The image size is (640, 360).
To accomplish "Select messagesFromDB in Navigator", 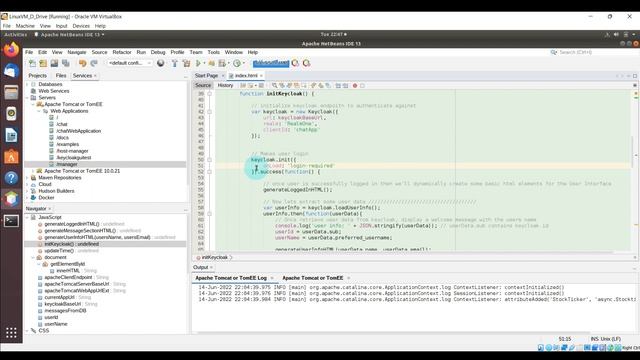I will tap(65, 311).
